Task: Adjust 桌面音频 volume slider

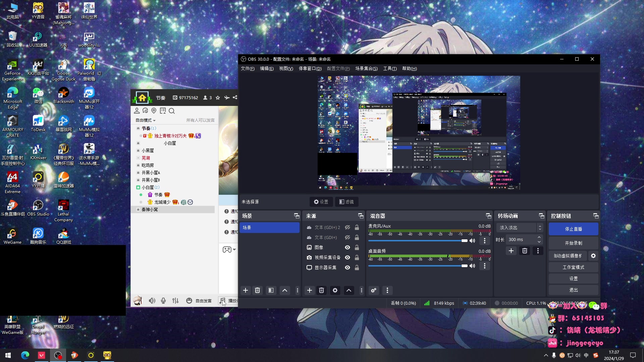Action: [418, 266]
